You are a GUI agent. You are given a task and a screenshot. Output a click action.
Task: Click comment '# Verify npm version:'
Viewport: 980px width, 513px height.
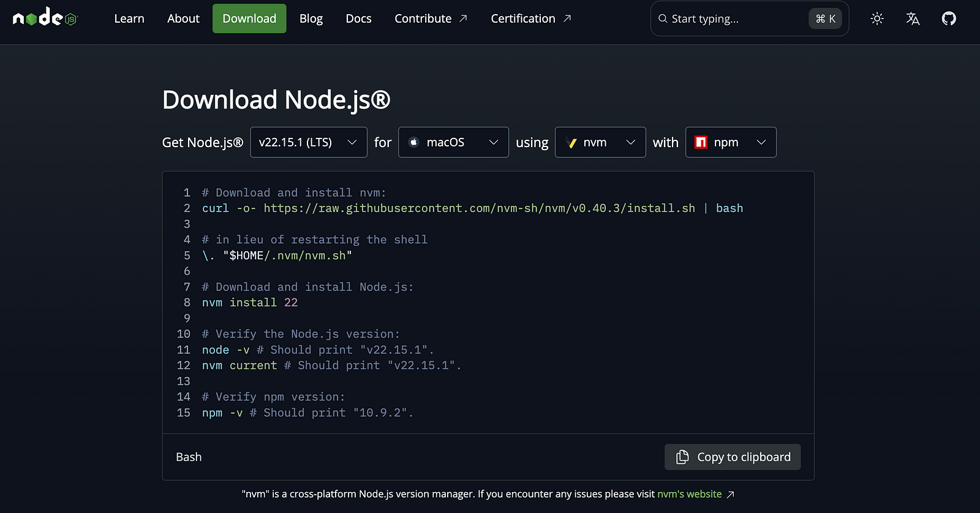274,397
